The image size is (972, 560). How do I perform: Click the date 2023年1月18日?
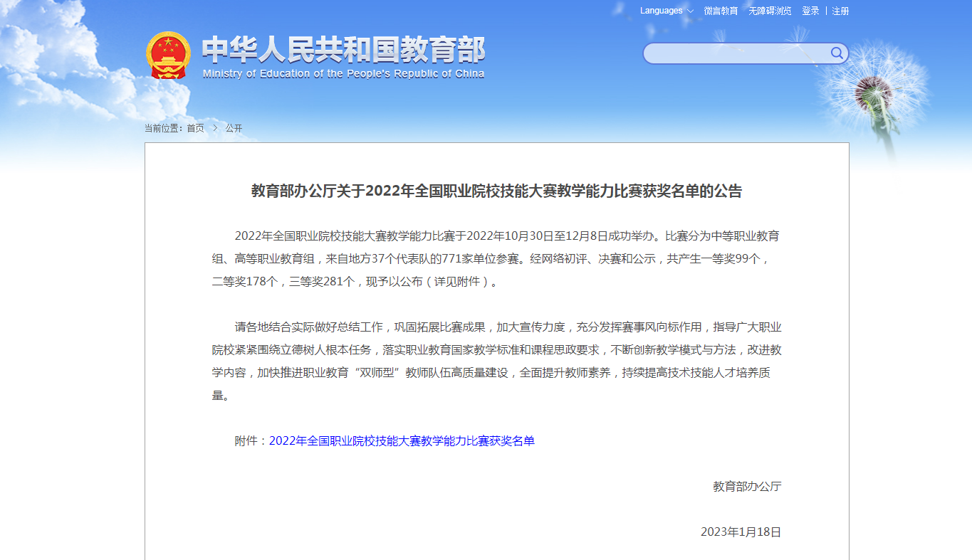click(x=741, y=532)
